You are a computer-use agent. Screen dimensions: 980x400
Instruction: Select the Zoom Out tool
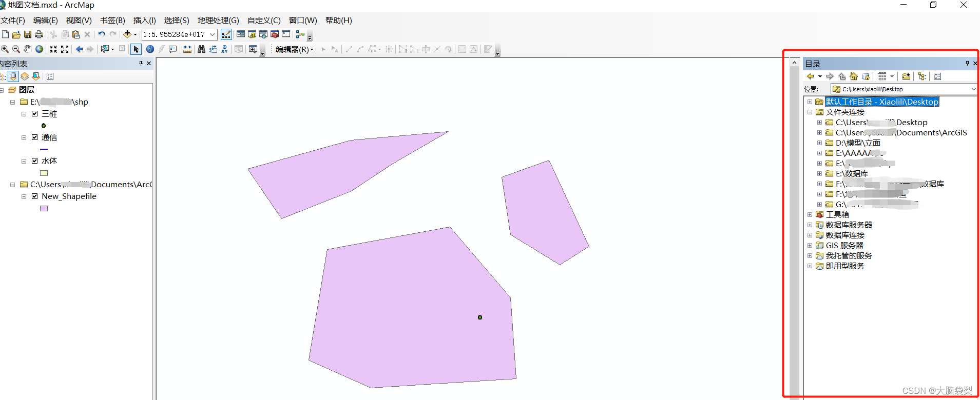coord(16,49)
